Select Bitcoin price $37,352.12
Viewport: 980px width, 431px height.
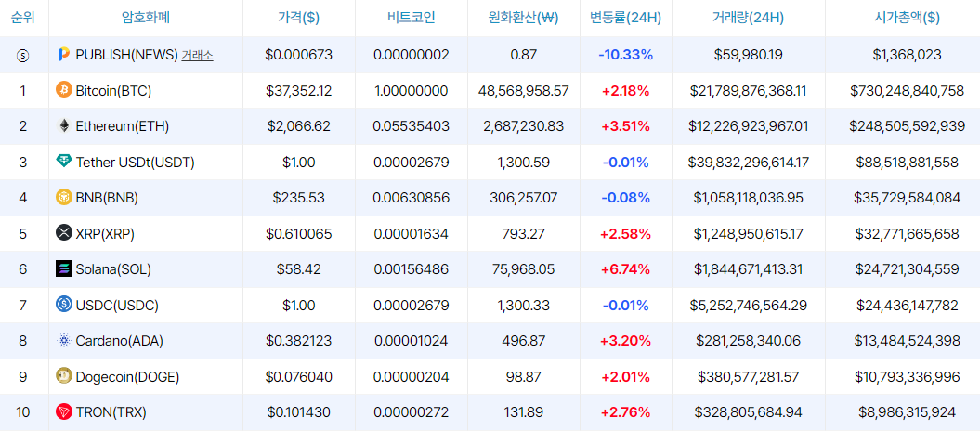tap(299, 91)
